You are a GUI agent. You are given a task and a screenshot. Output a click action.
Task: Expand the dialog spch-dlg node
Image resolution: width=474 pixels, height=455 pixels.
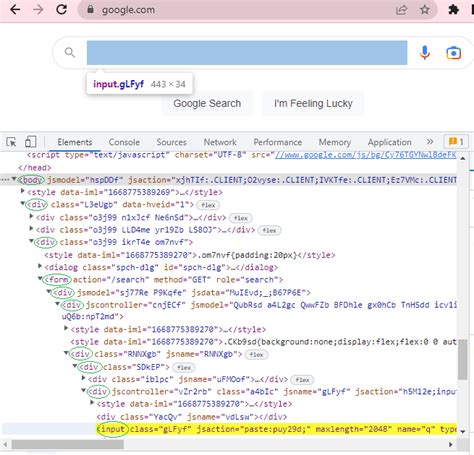pyautogui.click(x=40, y=266)
